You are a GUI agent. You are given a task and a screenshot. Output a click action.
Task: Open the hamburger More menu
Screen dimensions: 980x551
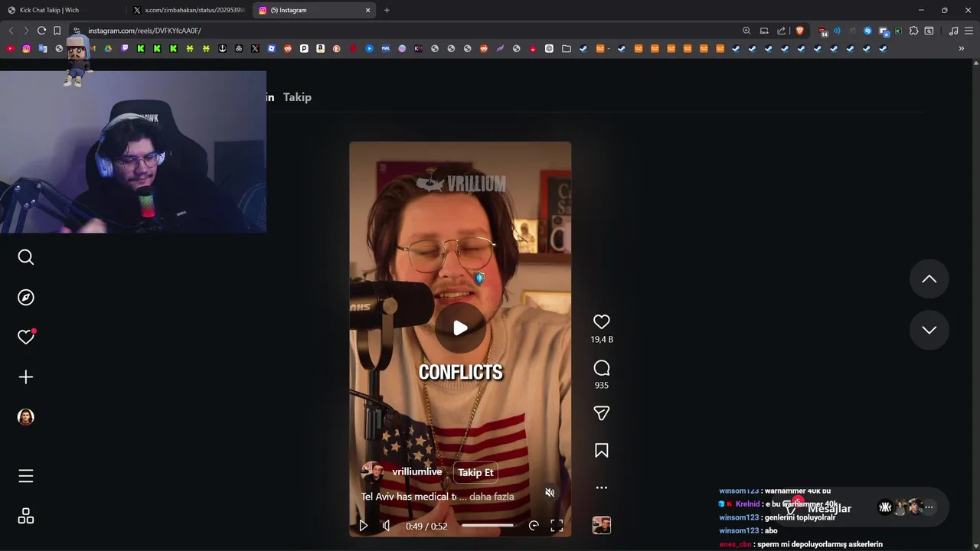(26, 476)
